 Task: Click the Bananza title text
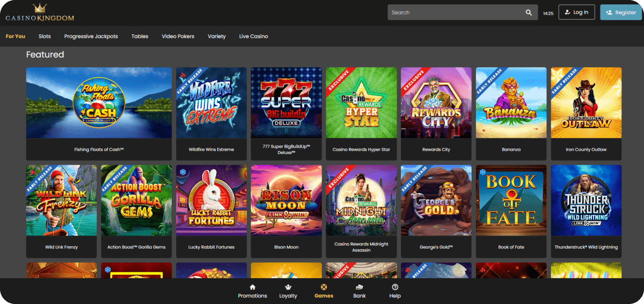pos(511,149)
